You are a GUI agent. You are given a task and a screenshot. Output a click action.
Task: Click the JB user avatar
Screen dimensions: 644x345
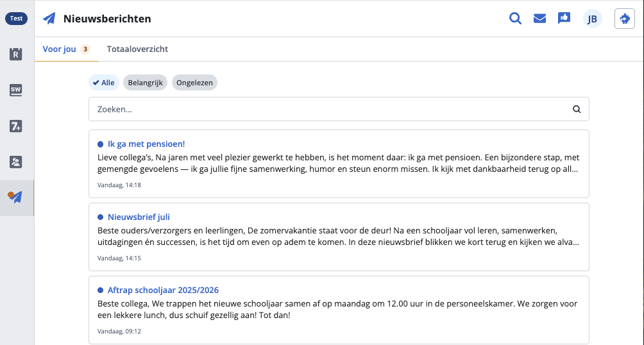pos(592,19)
